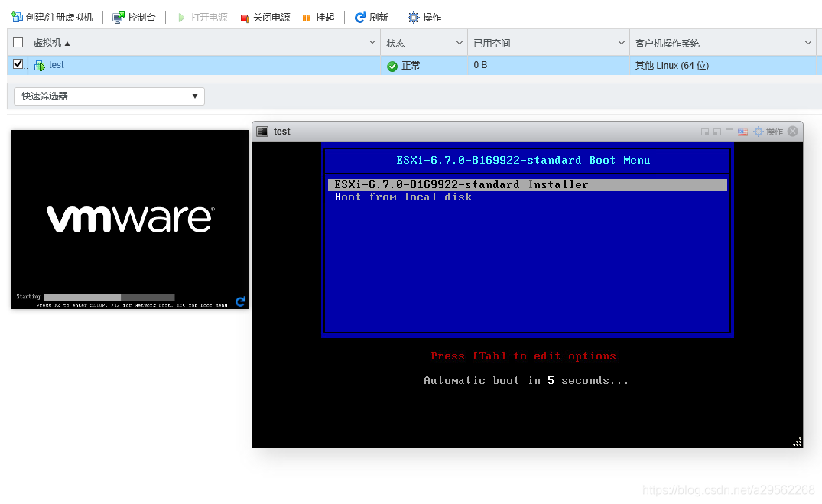Suspend the VM with 挂起
This screenshot has height=504, width=822.
pos(318,17)
